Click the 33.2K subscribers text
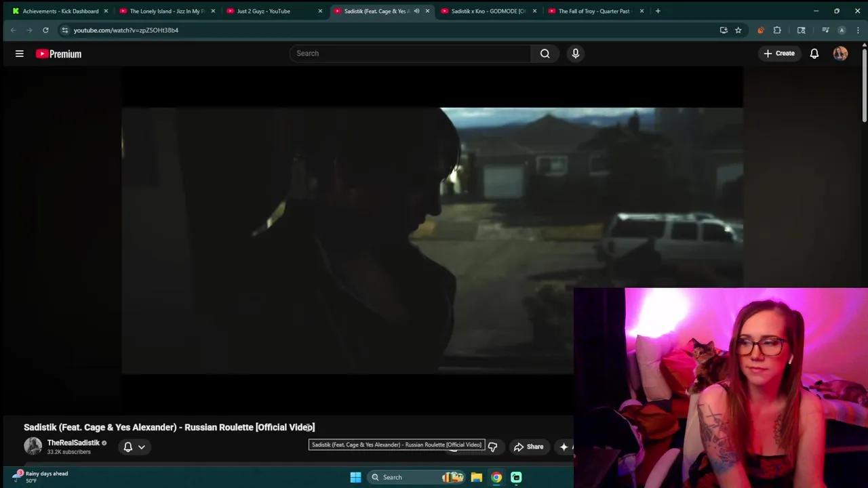868x488 pixels. pos(68,452)
